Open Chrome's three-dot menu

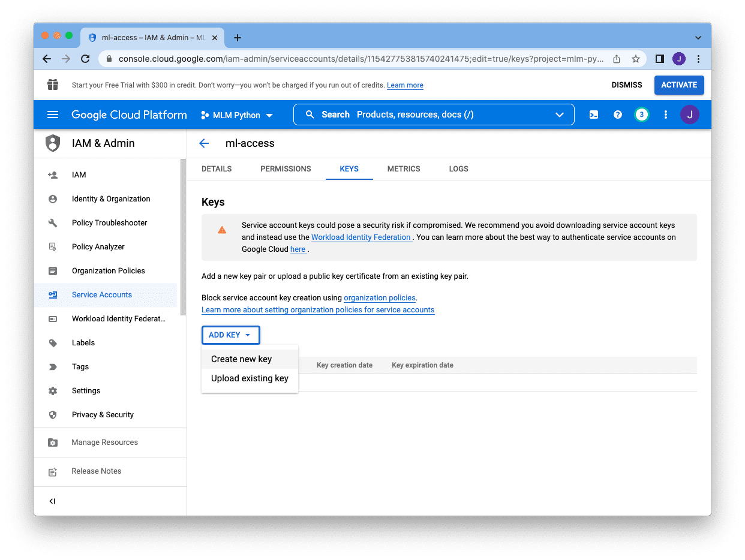698,59
